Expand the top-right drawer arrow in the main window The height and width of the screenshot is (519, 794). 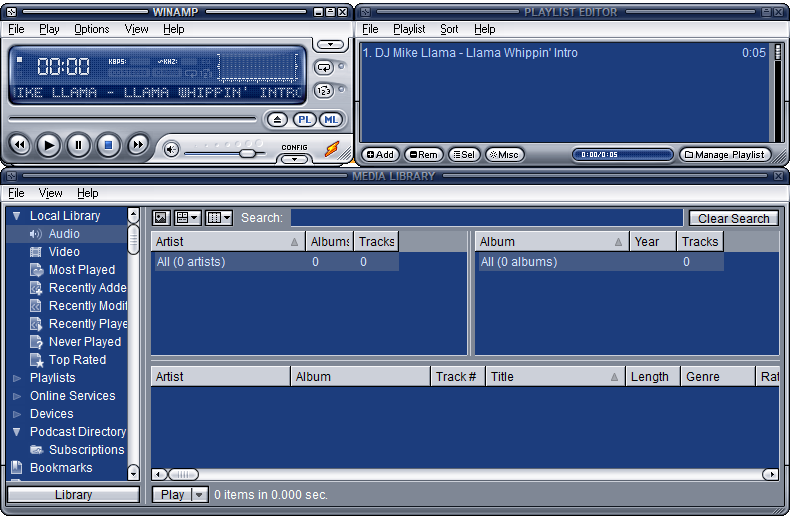(330, 45)
